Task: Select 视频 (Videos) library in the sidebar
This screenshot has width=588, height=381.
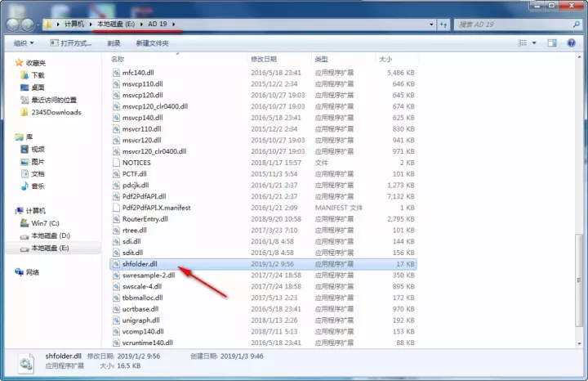Action: click(x=38, y=149)
